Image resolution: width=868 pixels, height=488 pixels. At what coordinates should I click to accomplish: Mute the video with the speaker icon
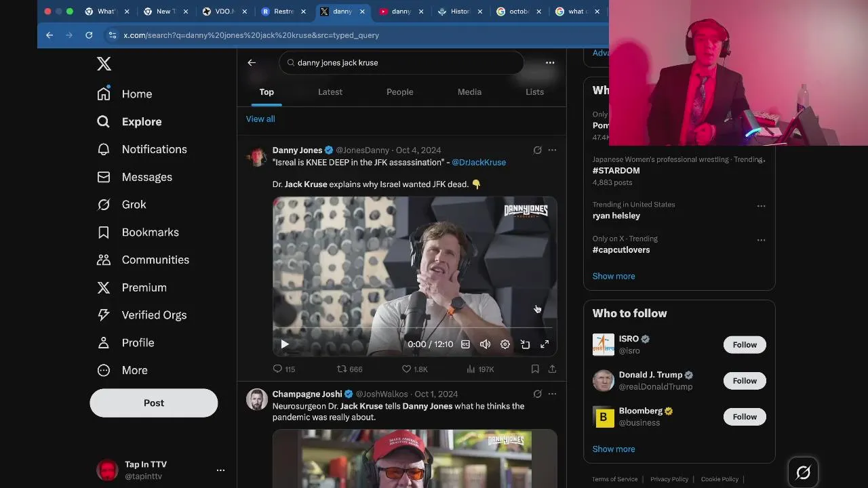(485, 344)
